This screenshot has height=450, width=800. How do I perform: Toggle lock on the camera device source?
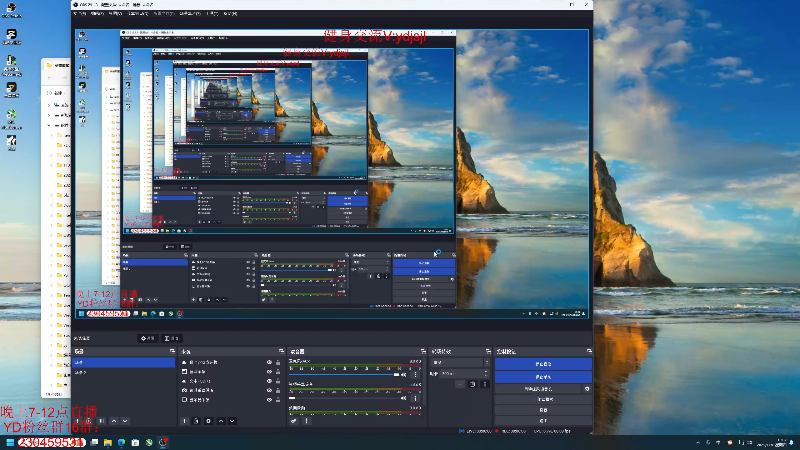tap(278, 390)
